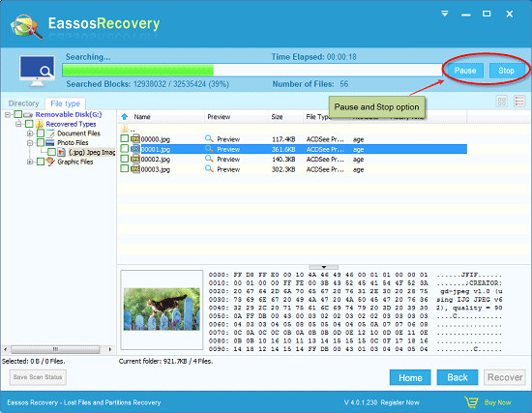Screen dimensions: 532x413
Task: Click the tree scrollbar right arrow
Action: [x=110, y=349]
